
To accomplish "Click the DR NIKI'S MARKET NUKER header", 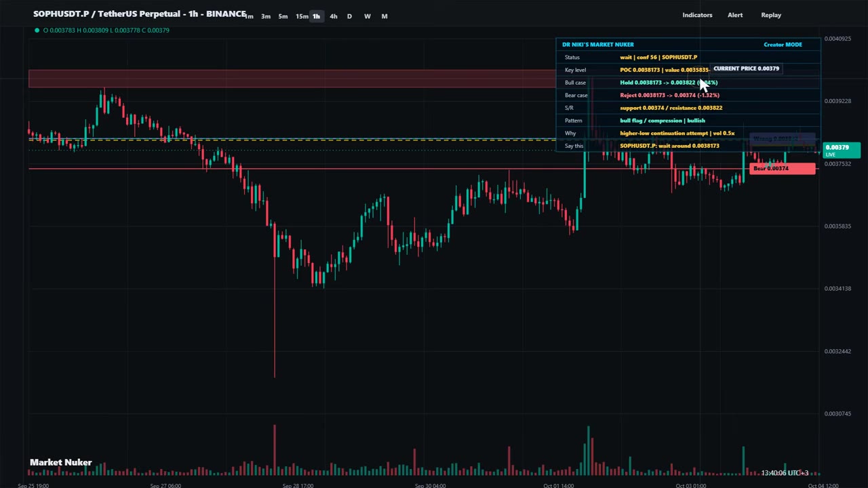I will pyautogui.click(x=598, y=45).
